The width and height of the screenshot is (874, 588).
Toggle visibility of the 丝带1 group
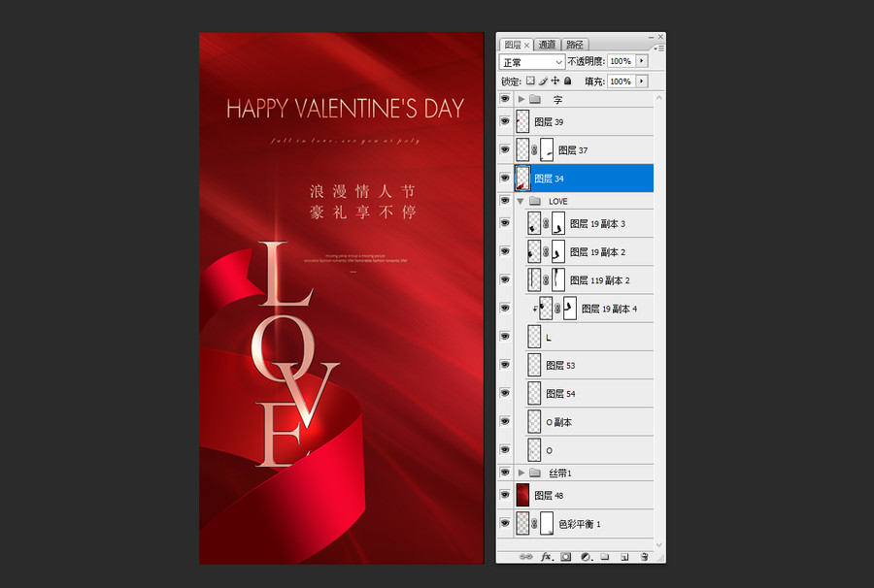point(505,473)
